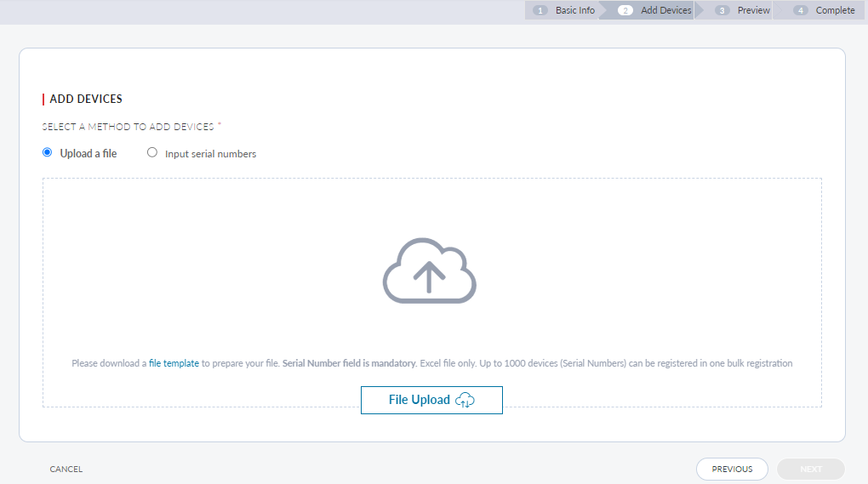Click step number 3 badge
This screenshot has width=868, height=484.
(722, 10)
